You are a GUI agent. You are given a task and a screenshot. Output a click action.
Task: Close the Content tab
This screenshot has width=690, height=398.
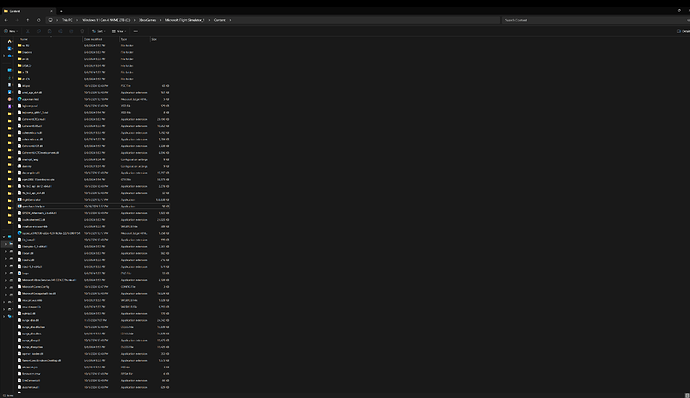(51, 11)
